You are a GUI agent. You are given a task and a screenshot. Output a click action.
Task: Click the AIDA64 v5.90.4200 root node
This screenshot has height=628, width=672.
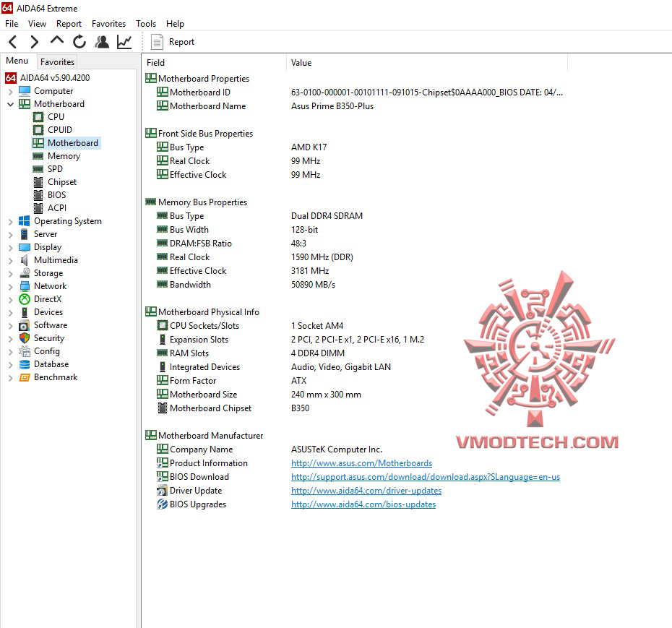coord(48,78)
